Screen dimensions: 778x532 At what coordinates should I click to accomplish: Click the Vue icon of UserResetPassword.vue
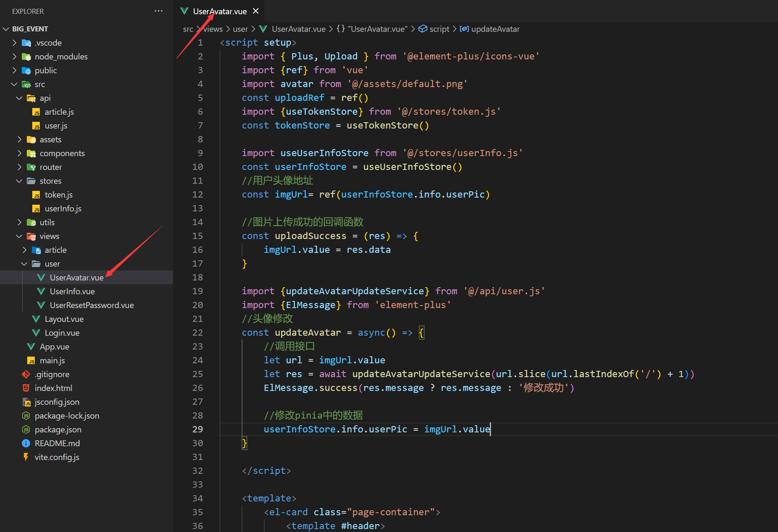(x=41, y=305)
